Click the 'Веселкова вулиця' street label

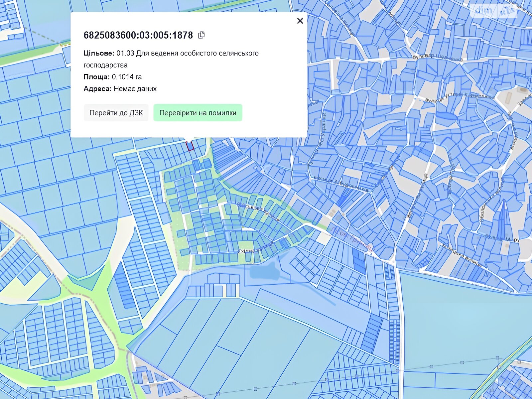(417, 196)
